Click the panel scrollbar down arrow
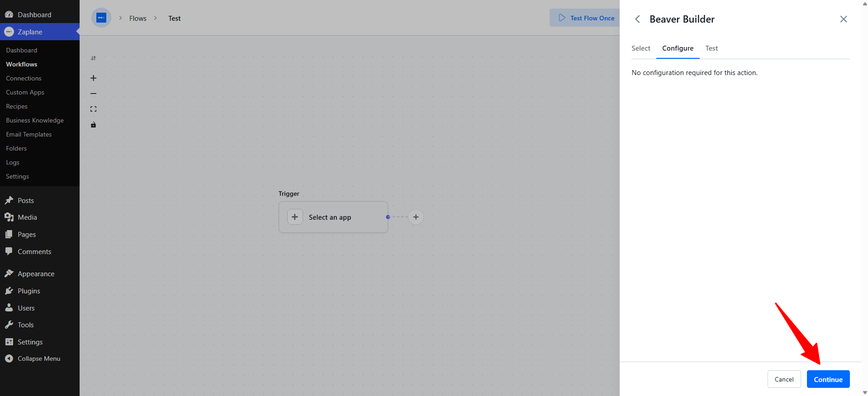 click(865, 392)
